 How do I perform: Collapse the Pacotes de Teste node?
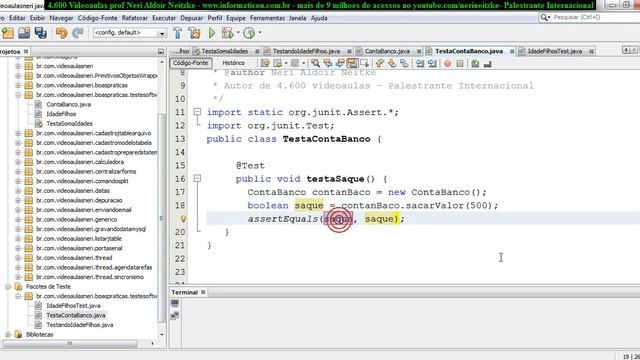[8, 287]
